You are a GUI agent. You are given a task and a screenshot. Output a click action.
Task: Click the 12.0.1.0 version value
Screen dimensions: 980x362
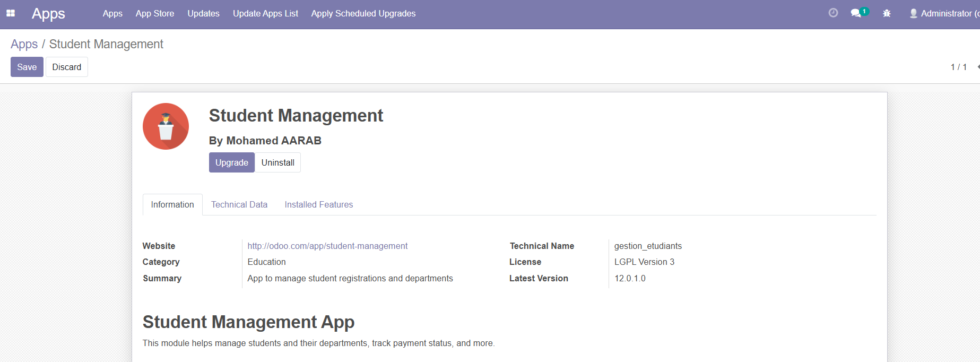(x=630, y=278)
